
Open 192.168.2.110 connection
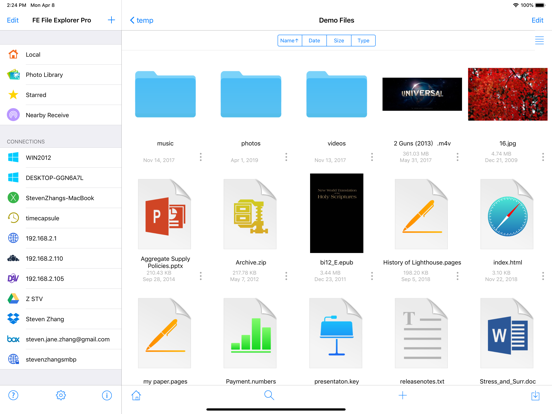click(61, 258)
